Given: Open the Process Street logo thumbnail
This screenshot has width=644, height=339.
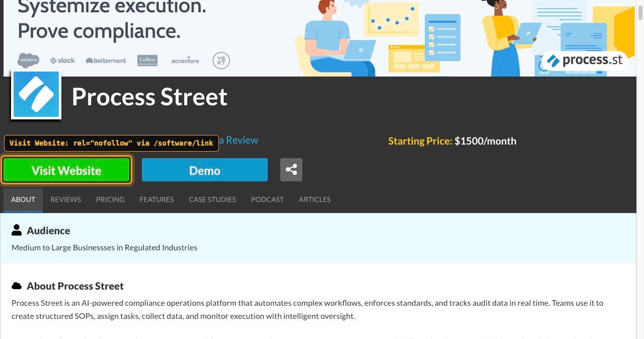Looking at the screenshot, I should 36,95.
